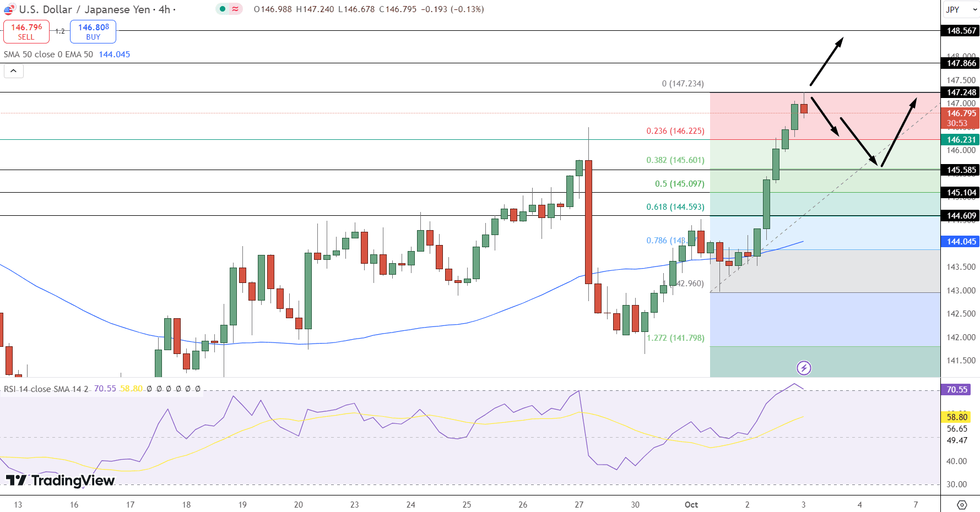Screen dimensions: 980x512
Task: Click date 19 on the time axis
Action: click(x=242, y=505)
